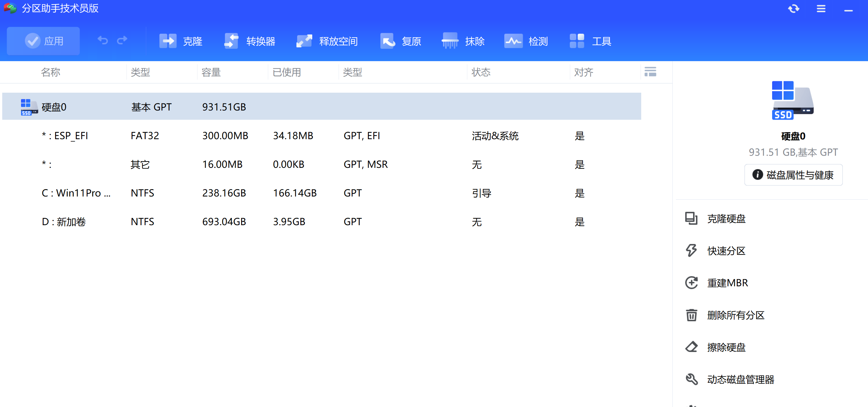Click the app logo in title bar

(10, 8)
